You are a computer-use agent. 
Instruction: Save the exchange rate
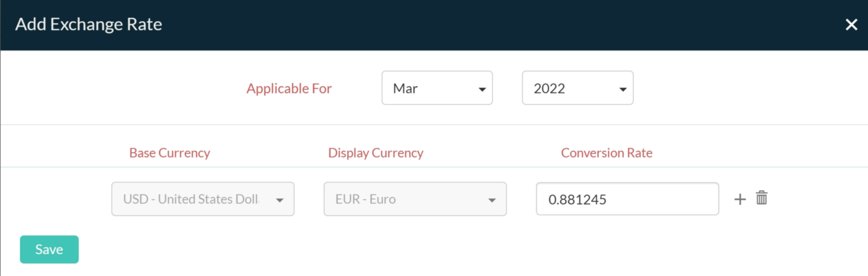tap(49, 249)
